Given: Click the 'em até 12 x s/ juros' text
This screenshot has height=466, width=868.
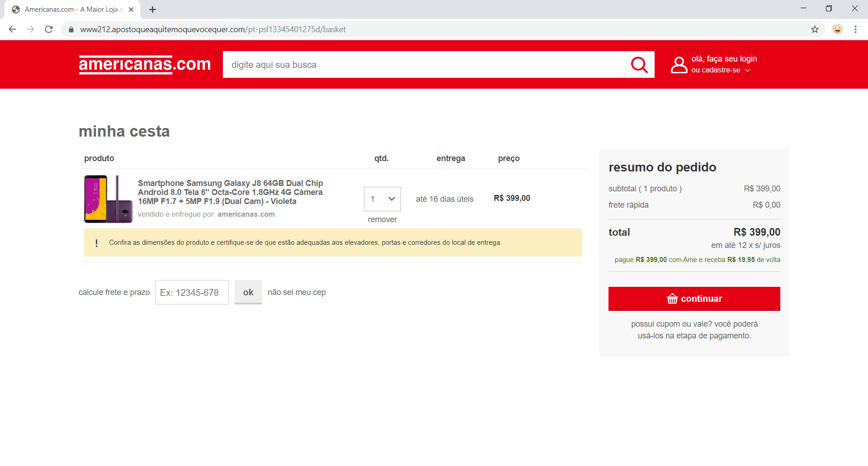Looking at the screenshot, I should (745, 245).
